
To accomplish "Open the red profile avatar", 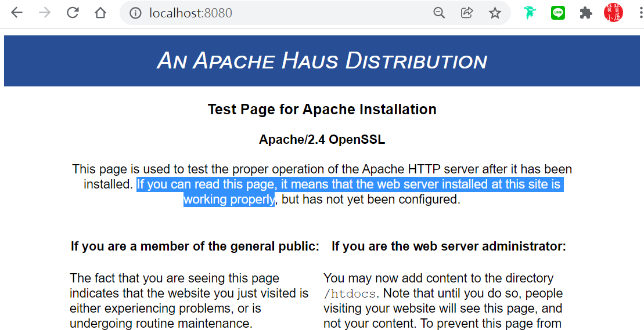I will 613,13.
